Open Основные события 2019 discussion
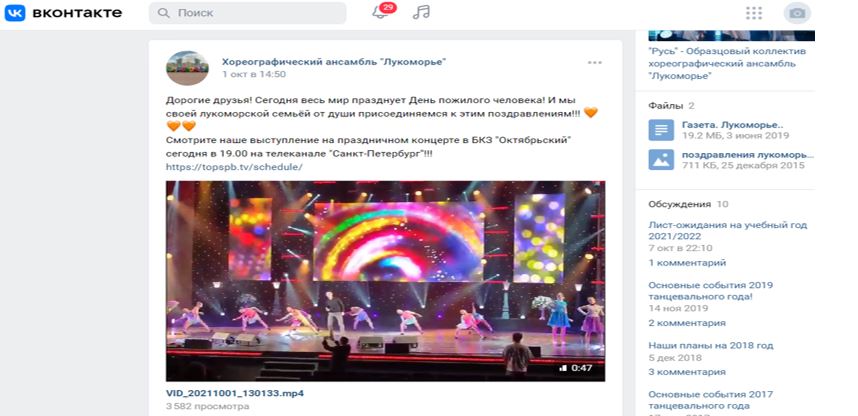This screenshot has height=416, width=858. tap(710, 291)
